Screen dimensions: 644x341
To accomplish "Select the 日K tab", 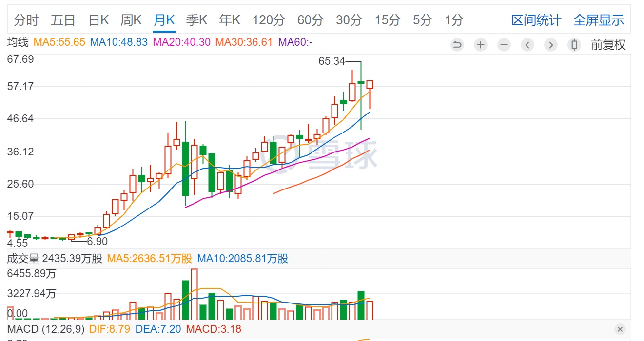I will (x=98, y=20).
